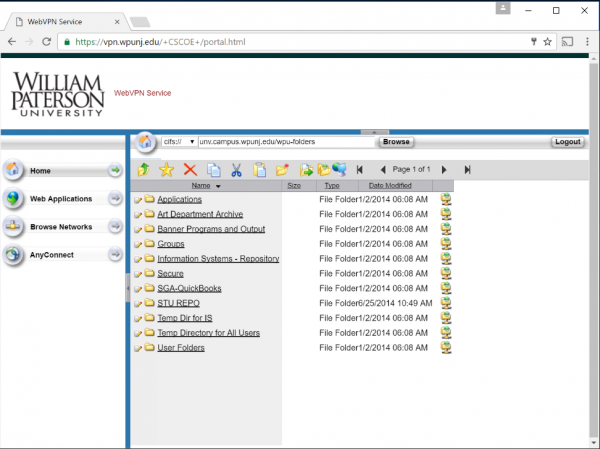Click the red X delete icon

190,170
